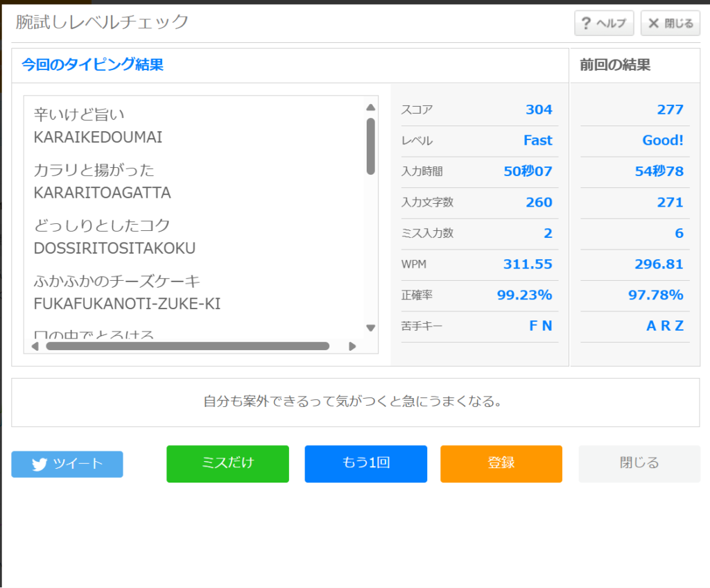Click the down arrow of the phrase list scrollbar

(370, 328)
